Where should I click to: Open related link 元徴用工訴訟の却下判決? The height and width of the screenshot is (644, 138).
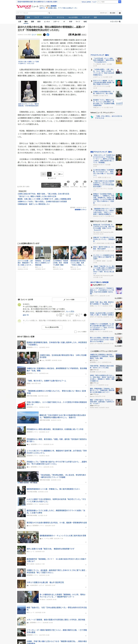coord(43,194)
